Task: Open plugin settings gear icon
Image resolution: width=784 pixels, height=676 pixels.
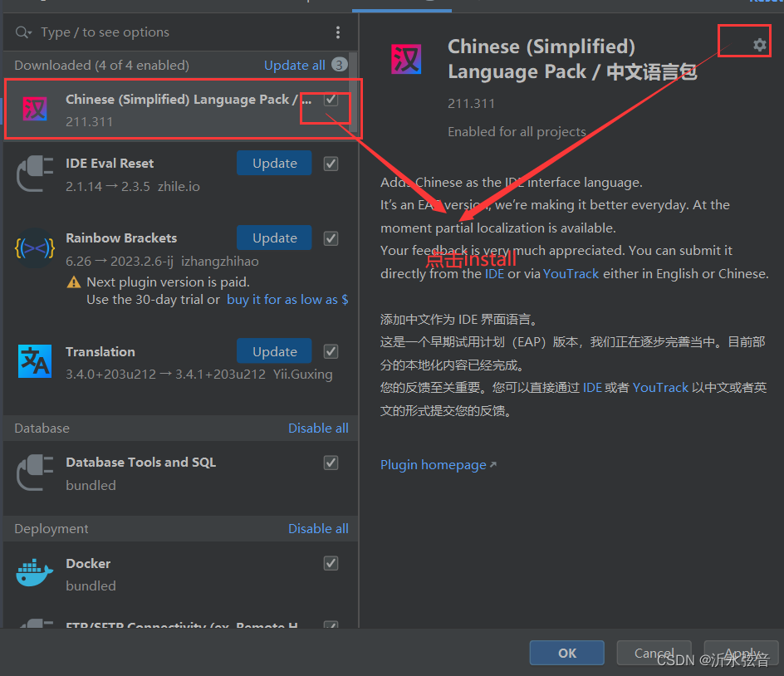Action: (x=759, y=45)
